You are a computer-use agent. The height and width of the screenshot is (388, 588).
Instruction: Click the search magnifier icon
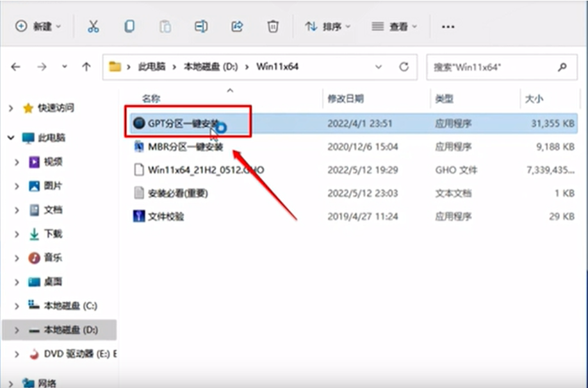click(562, 67)
